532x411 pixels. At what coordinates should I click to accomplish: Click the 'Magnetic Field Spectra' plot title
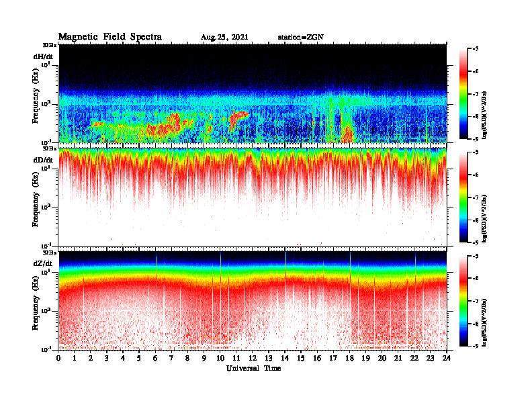[110, 37]
